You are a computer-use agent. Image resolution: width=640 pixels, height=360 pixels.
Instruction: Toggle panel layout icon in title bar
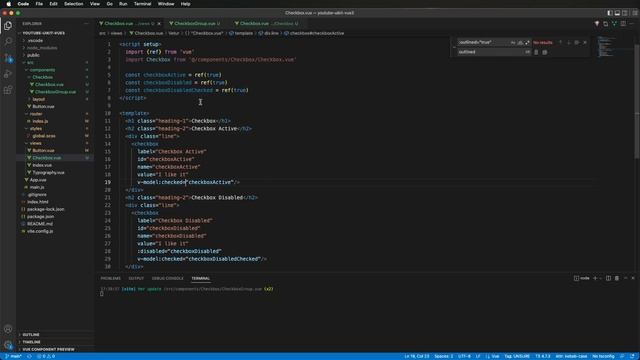617,13
